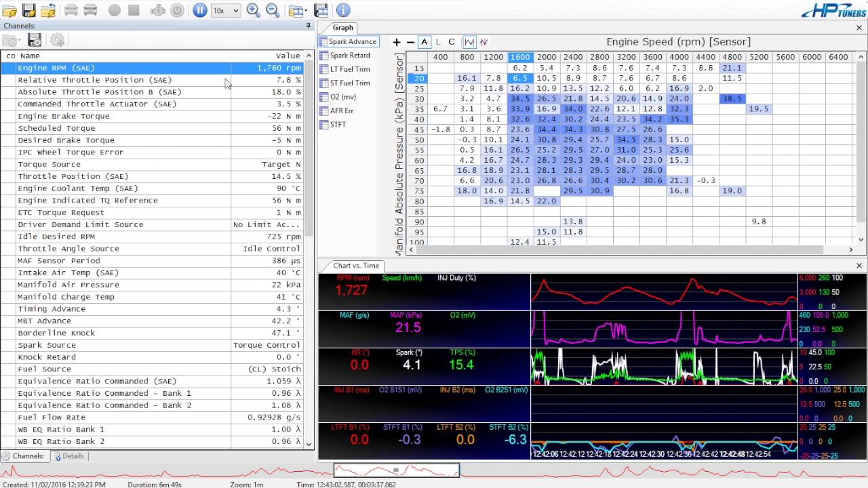Select the Spark Retard graph

(344, 56)
